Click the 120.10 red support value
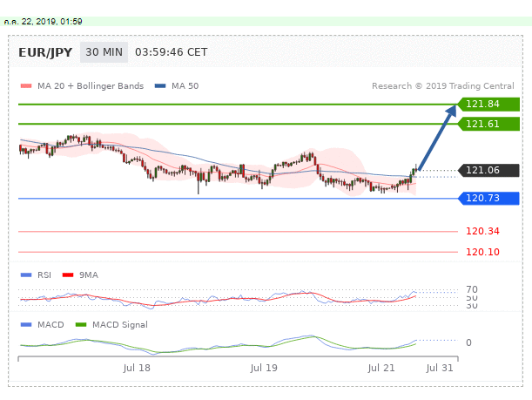 (x=481, y=252)
